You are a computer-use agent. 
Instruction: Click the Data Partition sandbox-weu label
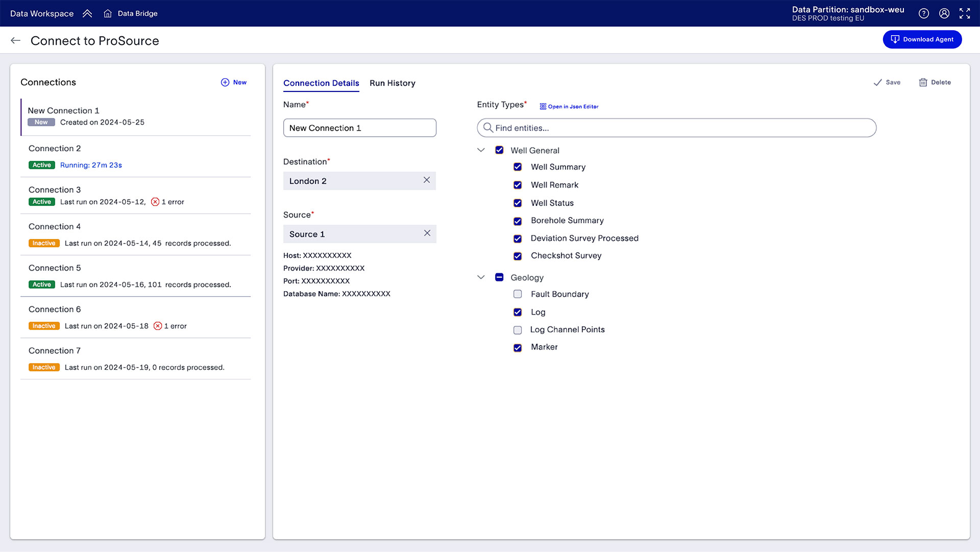[x=848, y=10]
